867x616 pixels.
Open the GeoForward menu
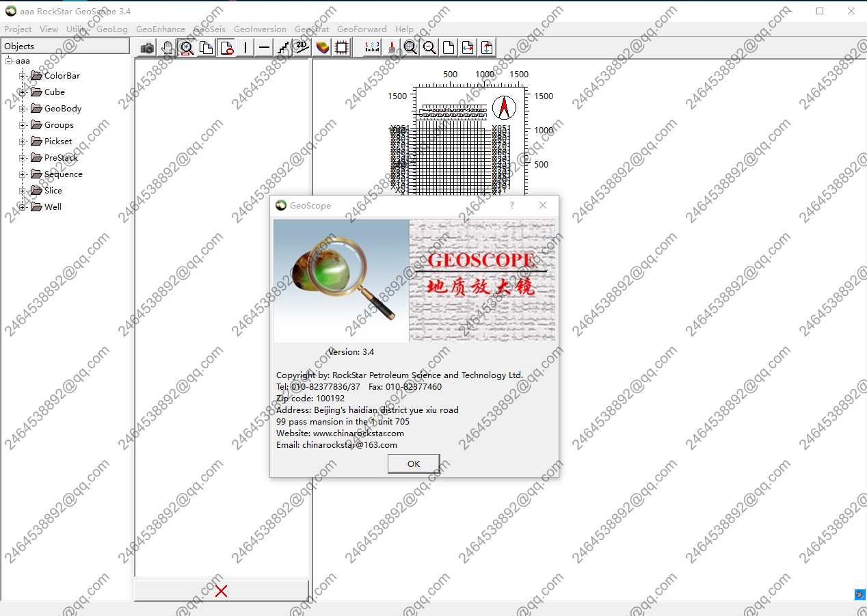pyautogui.click(x=362, y=29)
